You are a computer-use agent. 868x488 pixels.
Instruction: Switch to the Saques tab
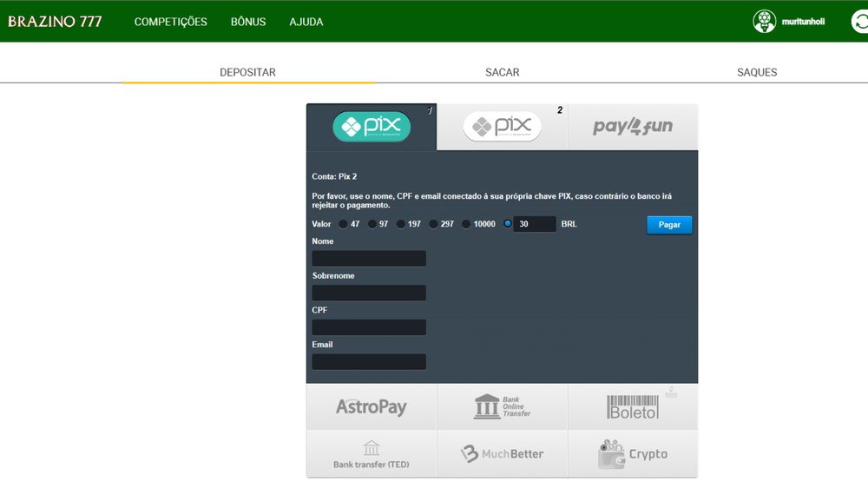pyautogui.click(x=757, y=72)
